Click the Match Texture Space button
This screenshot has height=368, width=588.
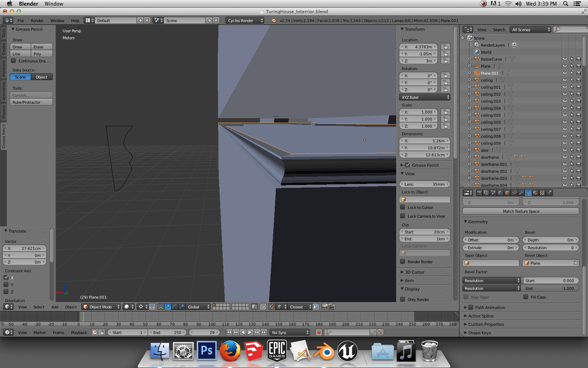point(521,211)
